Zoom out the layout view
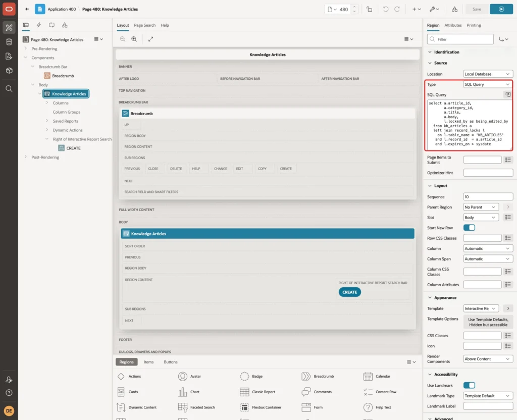The image size is (517, 420). point(123,39)
